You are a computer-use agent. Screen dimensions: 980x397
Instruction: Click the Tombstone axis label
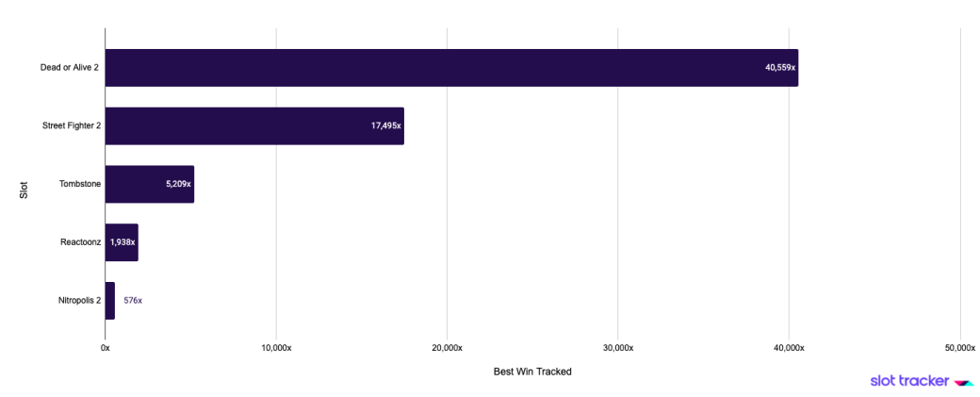coord(80,184)
